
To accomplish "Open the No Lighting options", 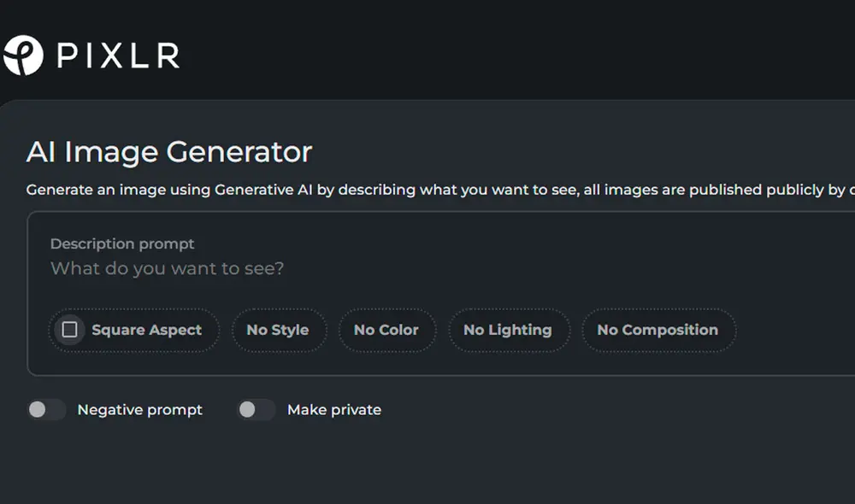I will (x=507, y=330).
